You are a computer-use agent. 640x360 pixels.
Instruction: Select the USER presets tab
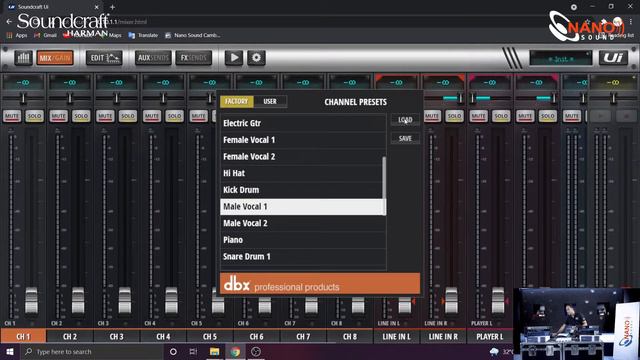point(270,101)
